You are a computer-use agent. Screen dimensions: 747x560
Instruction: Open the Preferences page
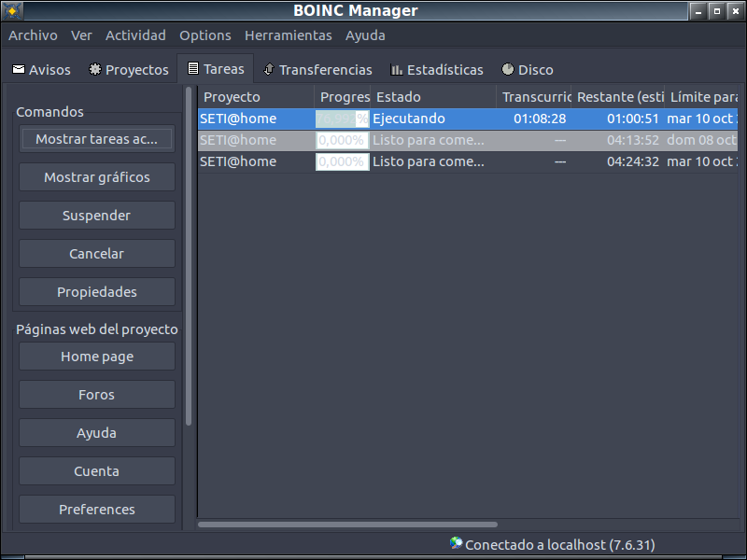tap(96, 509)
